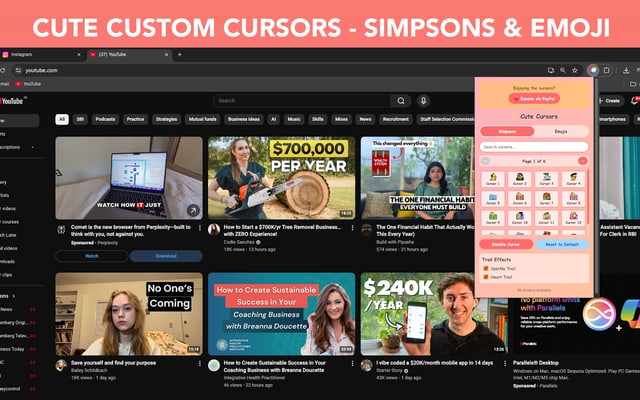This screenshot has width=640, height=400.
Task: Click the install app icon in address bar
Action: click(x=551, y=70)
